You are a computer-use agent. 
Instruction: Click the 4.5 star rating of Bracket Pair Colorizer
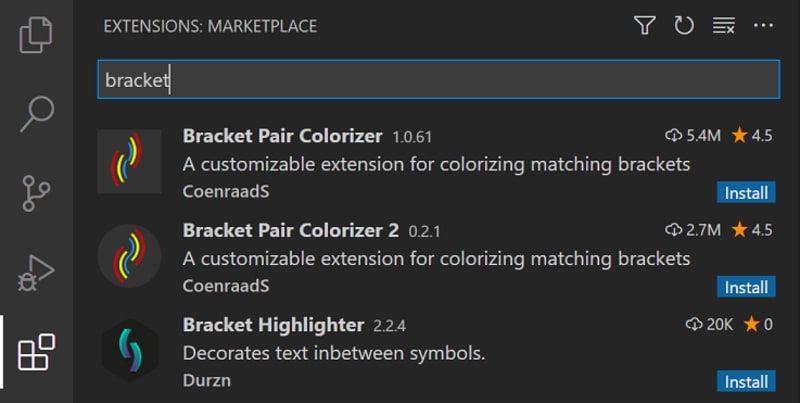(x=752, y=136)
